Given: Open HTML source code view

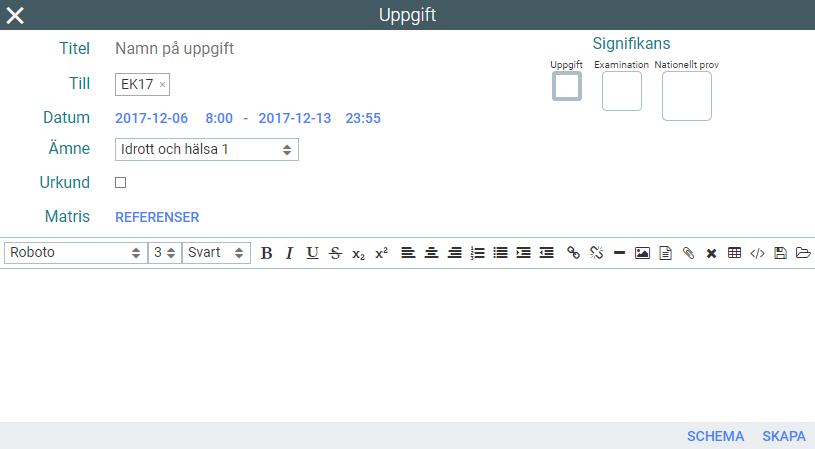Looking at the screenshot, I should (757, 253).
